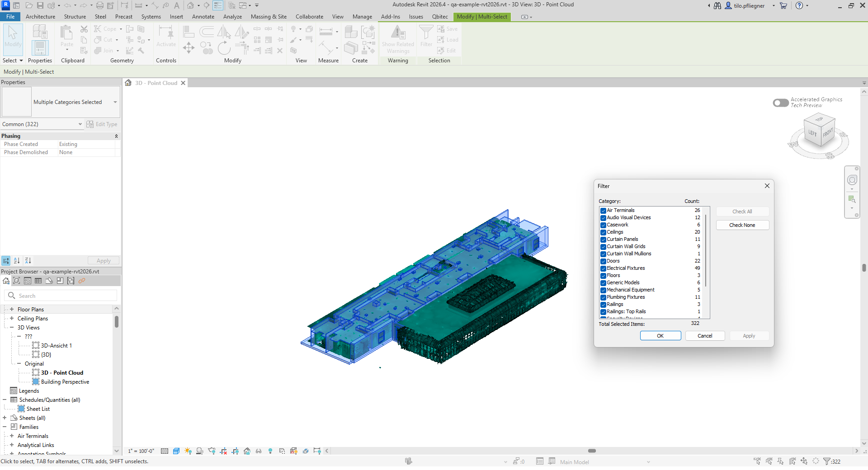Click Show Related Warnings icon

click(x=398, y=33)
